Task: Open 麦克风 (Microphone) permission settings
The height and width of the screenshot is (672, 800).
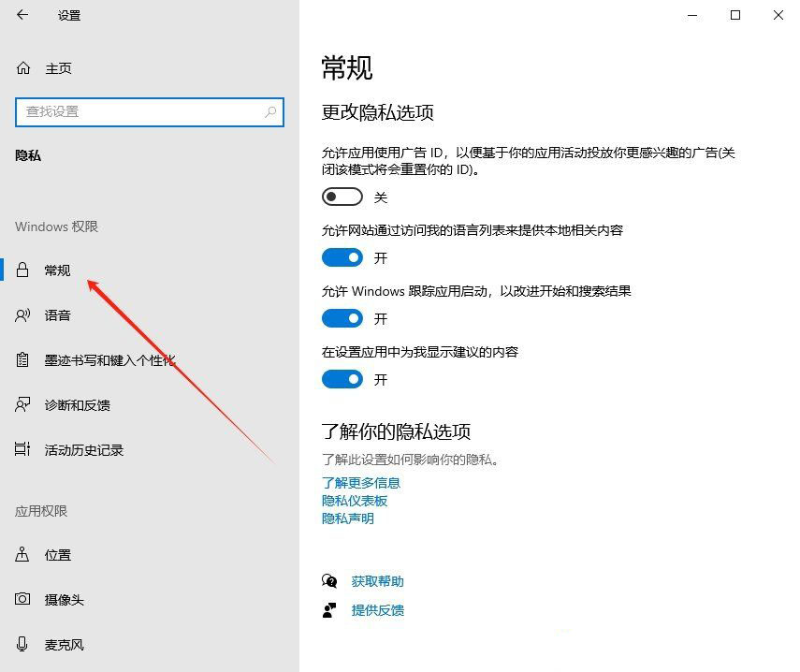Action: pyautogui.click(x=58, y=644)
